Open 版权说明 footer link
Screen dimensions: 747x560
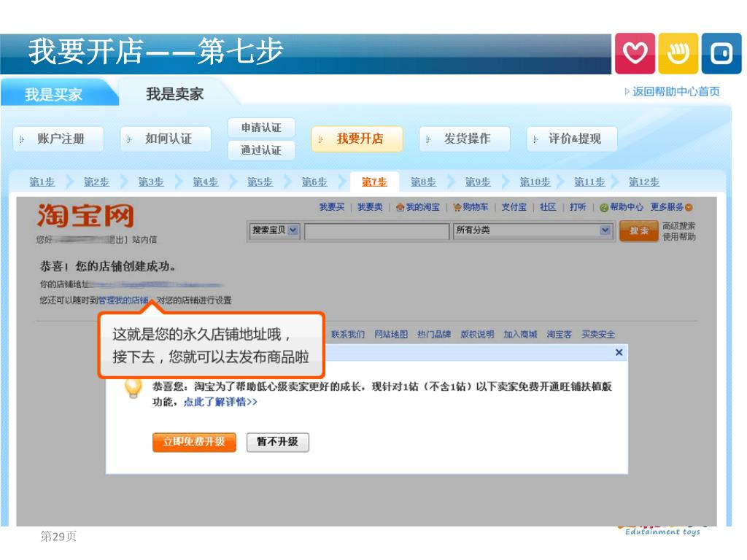pos(477,334)
